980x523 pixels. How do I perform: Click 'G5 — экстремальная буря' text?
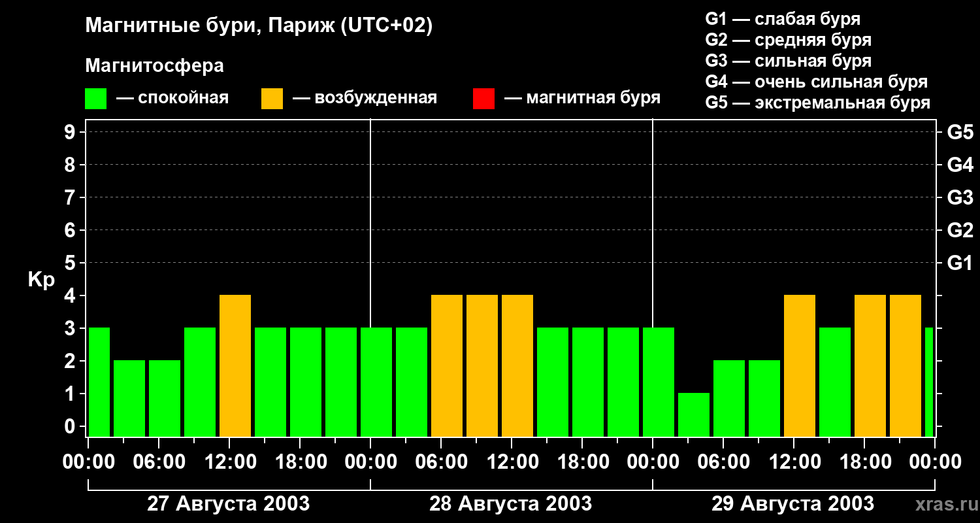(x=818, y=103)
